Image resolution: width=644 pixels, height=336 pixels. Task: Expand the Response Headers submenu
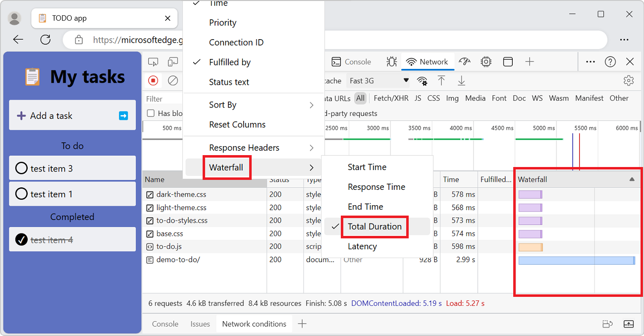pyautogui.click(x=244, y=147)
